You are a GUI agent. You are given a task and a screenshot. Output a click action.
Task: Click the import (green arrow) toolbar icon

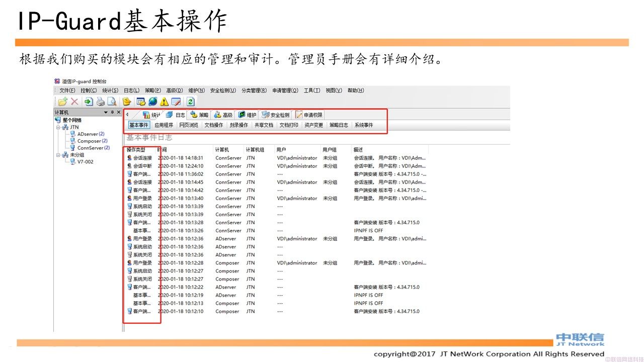tap(89, 102)
